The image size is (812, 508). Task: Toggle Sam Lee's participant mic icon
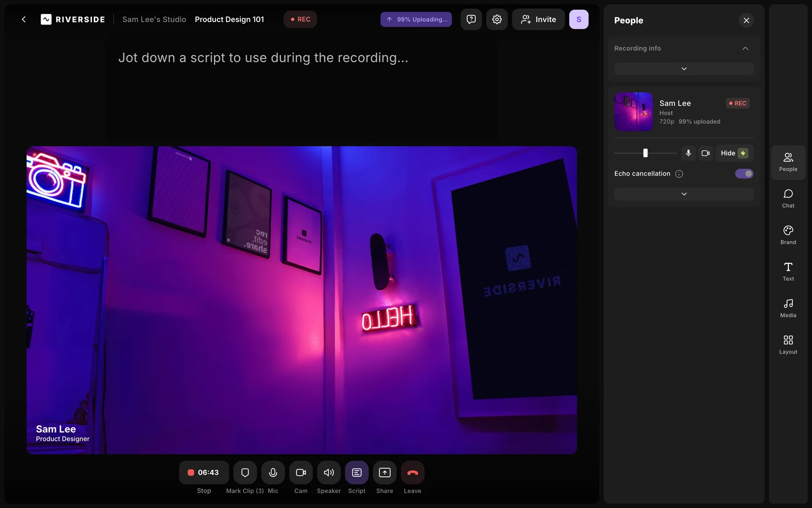[x=688, y=153]
